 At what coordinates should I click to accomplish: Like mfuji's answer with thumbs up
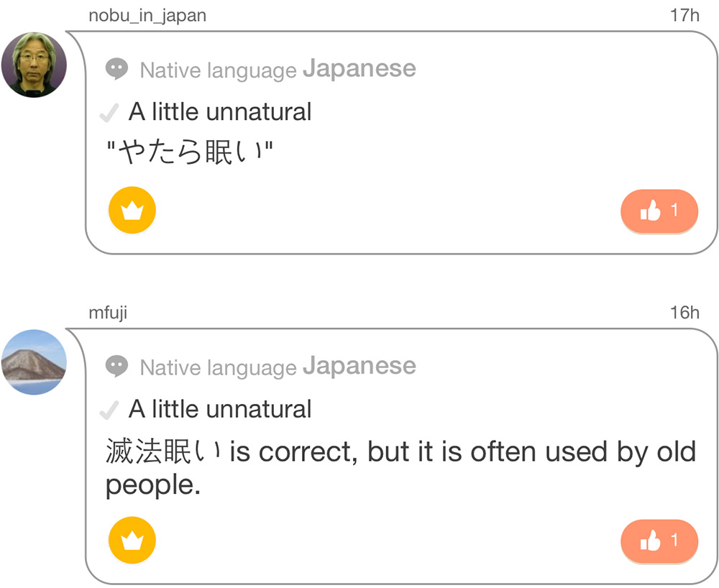click(659, 541)
